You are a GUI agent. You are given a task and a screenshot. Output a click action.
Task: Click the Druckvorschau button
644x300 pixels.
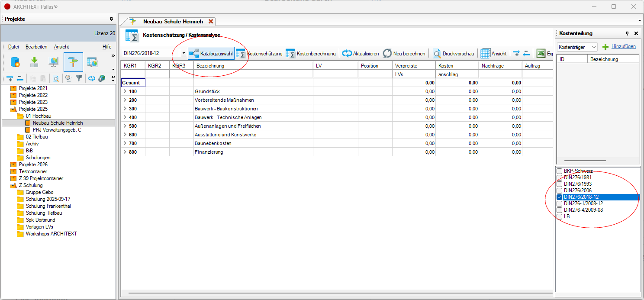pyautogui.click(x=453, y=53)
